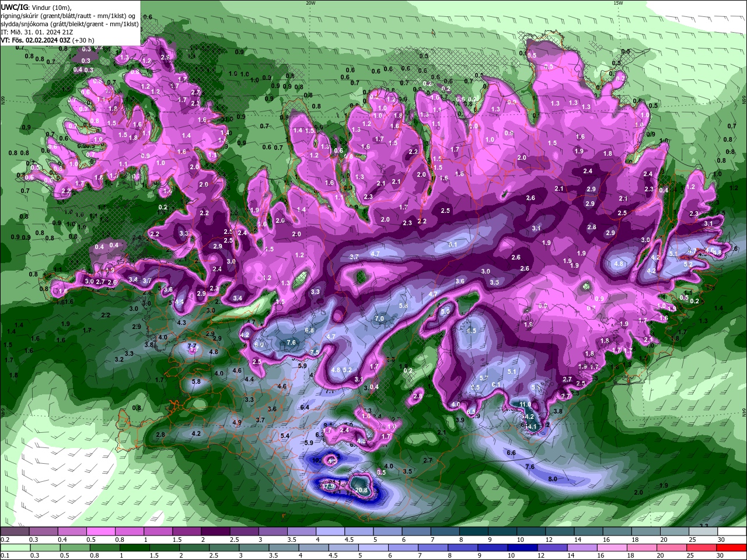This screenshot has height=560, width=747.
Task: Select the 8.0 value on the map
Action: pyautogui.click(x=552, y=479)
